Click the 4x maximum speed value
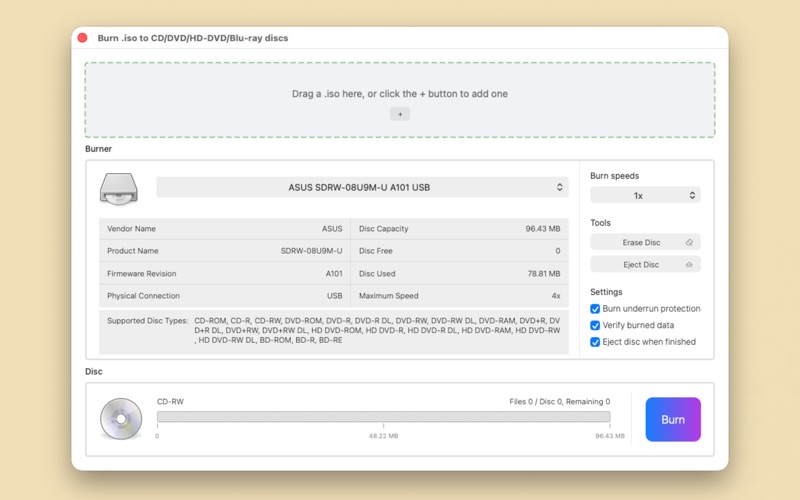The height and width of the screenshot is (500, 800). pyautogui.click(x=556, y=296)
